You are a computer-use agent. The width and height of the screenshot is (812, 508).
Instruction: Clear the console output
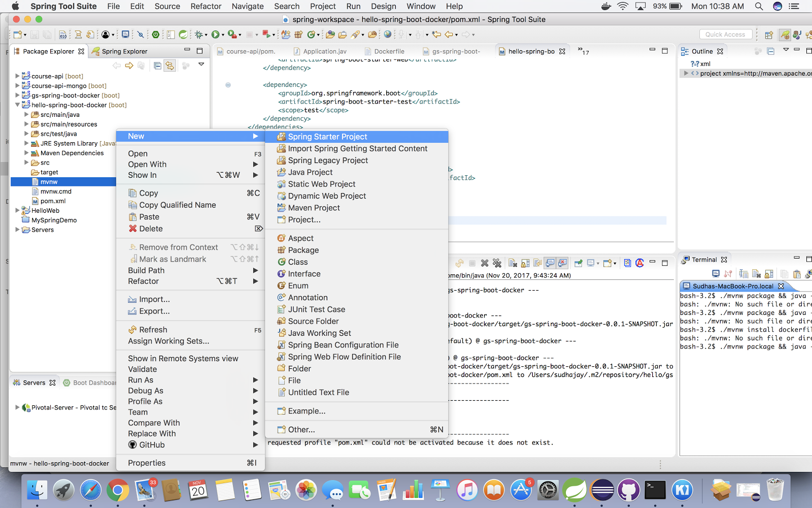513,263
